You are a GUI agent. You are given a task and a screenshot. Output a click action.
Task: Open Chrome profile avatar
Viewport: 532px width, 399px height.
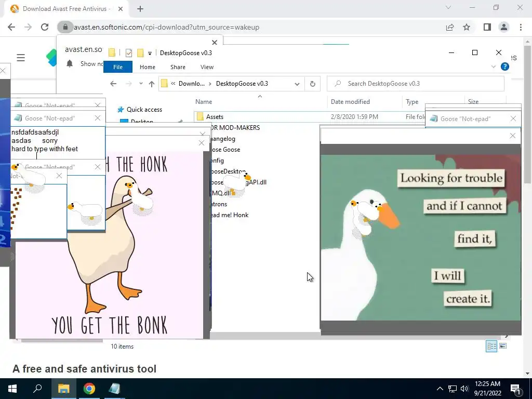(x=504, y=27)
